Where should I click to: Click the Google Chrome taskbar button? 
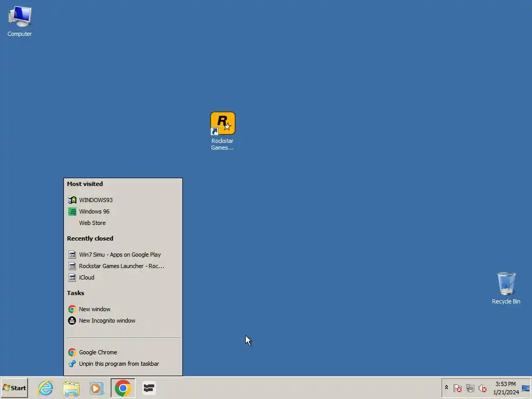123,388
